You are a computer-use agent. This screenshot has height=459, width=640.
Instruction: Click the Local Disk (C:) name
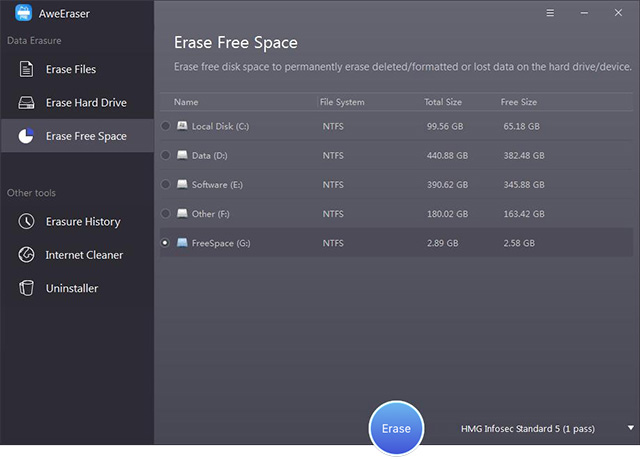(220, 126)
